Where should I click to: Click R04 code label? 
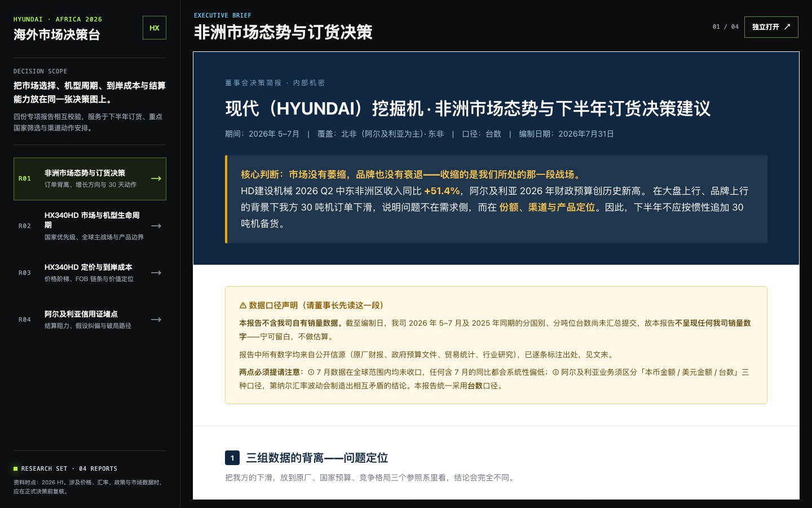[x=25, y=319]
